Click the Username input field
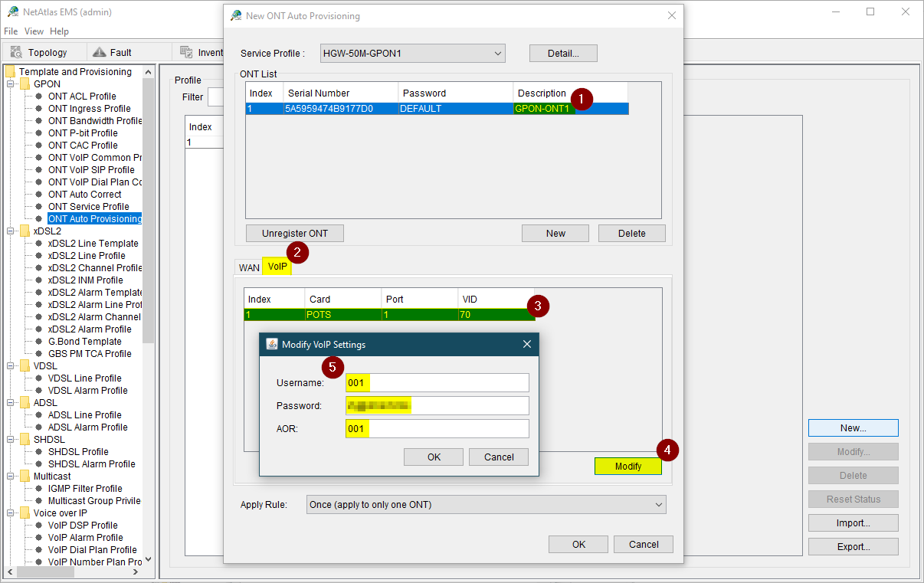Image resolution: width=924 pixels, height=583 pixels. click(437, 383)
